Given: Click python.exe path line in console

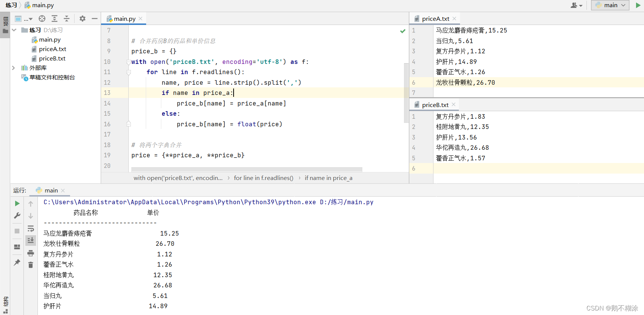Looking at the screenshot, I should [208, 202].
